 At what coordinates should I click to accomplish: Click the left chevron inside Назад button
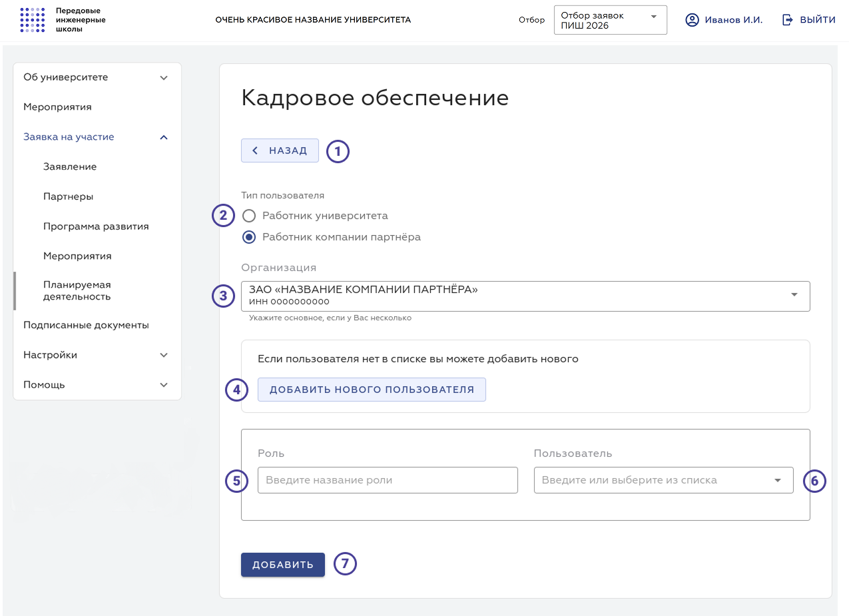(x=255, y=151)
